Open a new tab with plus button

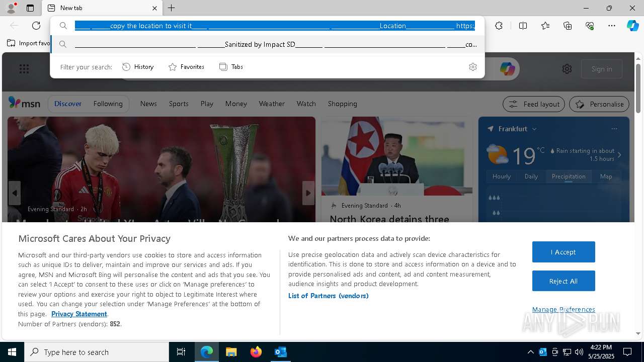point(172,8)
